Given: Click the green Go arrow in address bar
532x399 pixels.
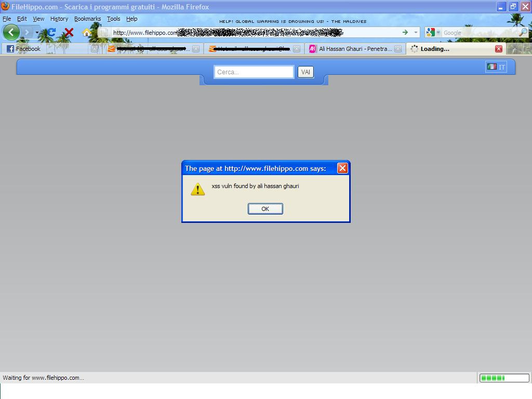Looking at the screenshot, I should click(x=405, y=33).
